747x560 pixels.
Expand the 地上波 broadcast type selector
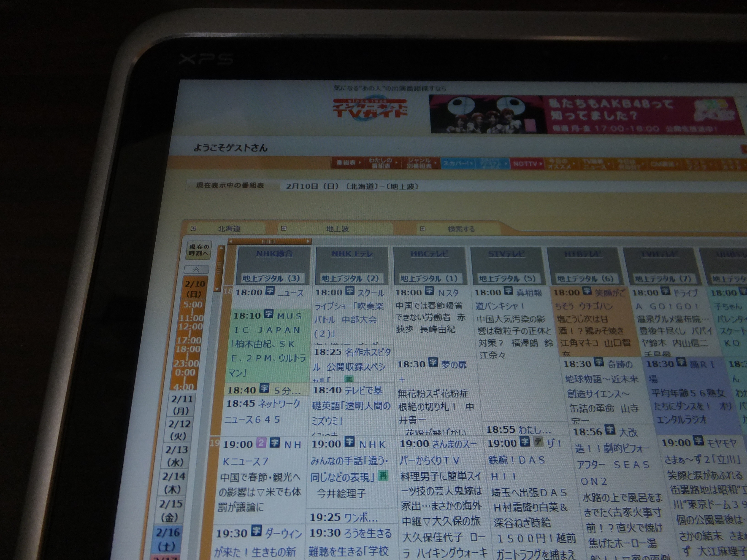pyautogui.click(x=337, y=229)
